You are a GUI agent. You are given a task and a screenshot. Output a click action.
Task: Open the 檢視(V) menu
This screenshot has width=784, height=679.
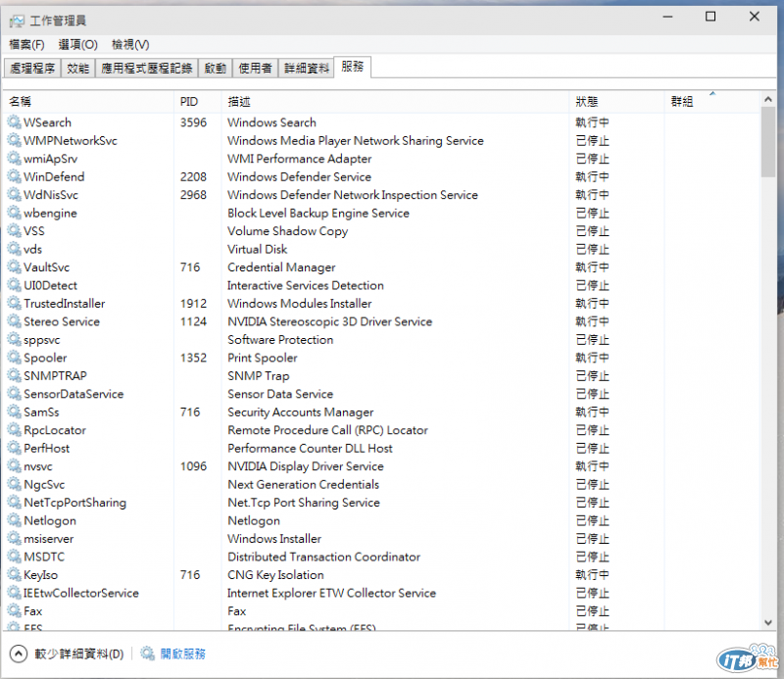[130, 44]
